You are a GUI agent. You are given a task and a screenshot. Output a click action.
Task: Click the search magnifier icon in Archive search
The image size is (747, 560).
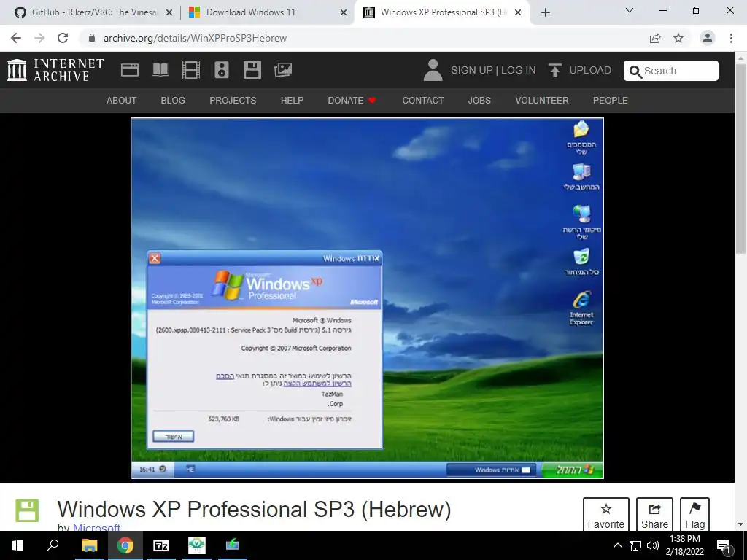635,71
